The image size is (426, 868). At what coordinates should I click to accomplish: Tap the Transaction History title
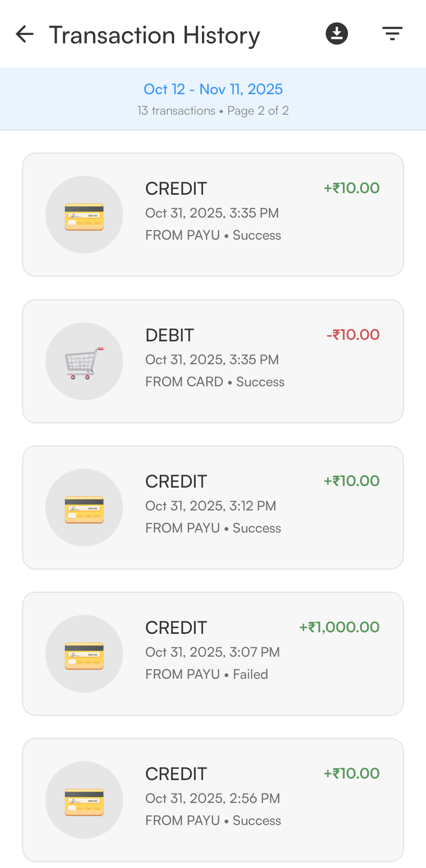pyautogui.click(x=154, y=35)
